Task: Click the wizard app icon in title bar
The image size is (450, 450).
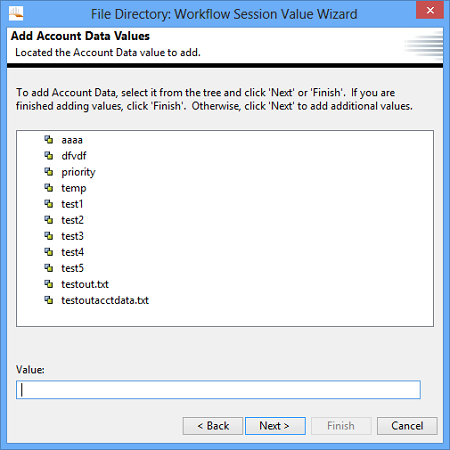Action: (x=16, y=14)
